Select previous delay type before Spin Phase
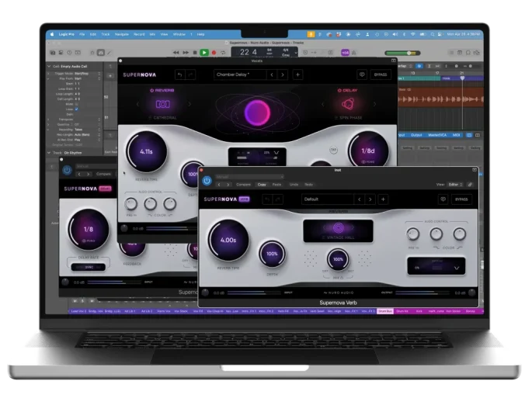This screenshot has height=419, width=532. (322, 105)
